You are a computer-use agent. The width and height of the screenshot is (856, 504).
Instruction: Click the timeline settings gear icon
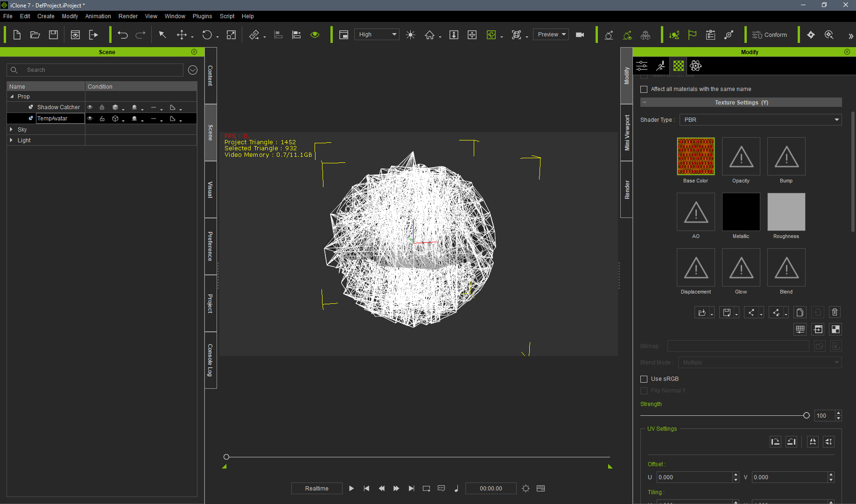point(526,489)
